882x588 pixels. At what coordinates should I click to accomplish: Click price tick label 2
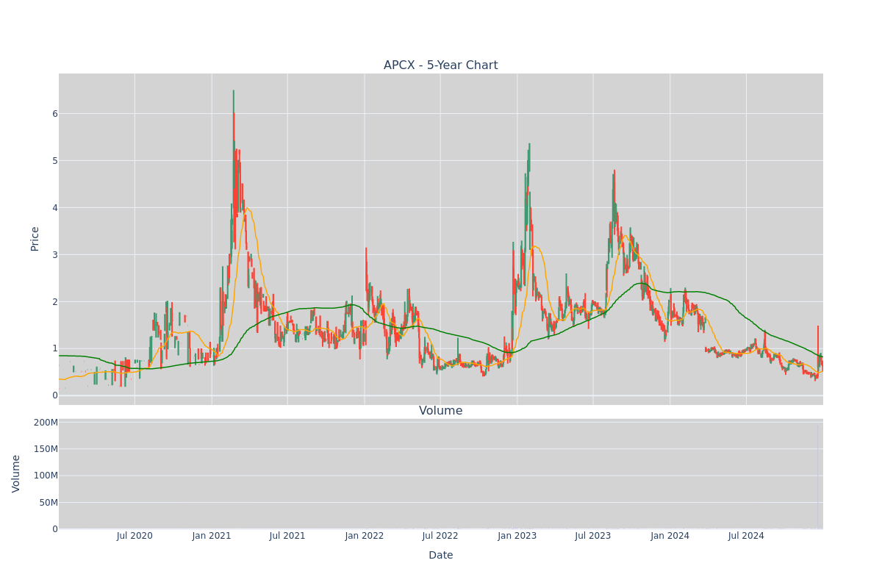tap(54, 301)
